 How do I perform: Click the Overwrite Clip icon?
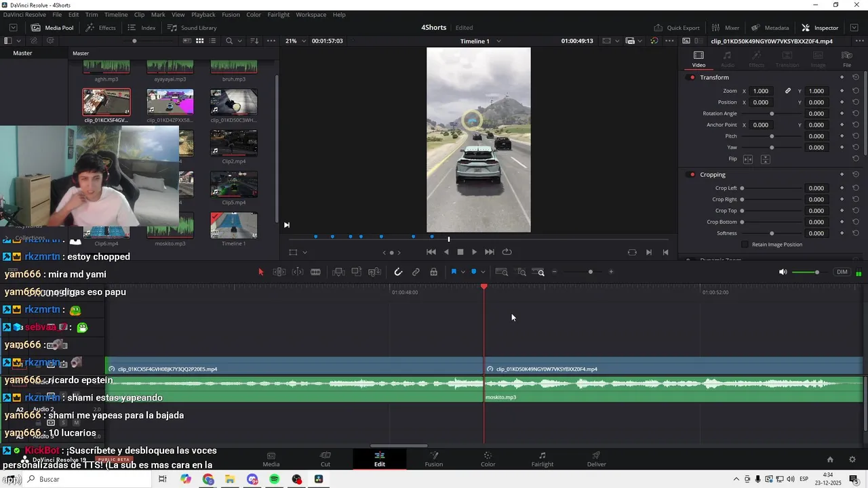coord(356,272)
